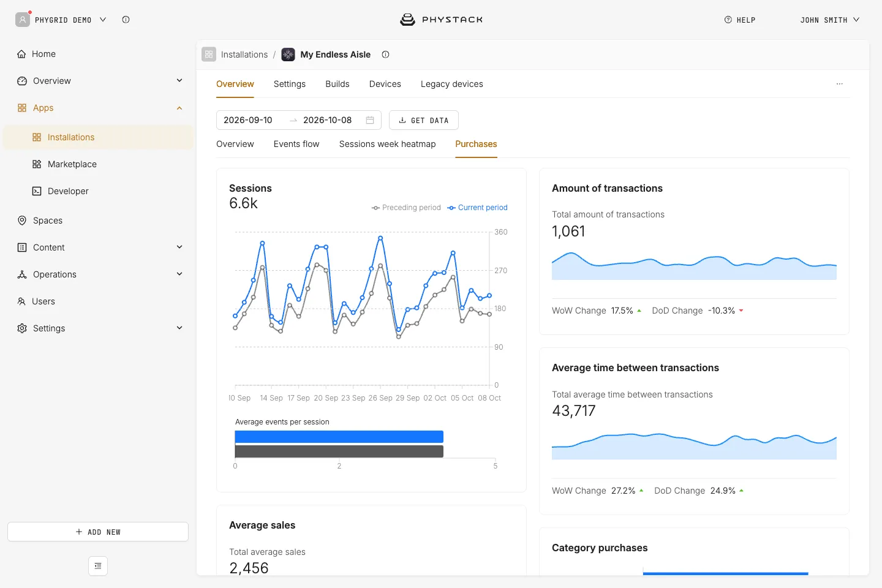Open the three-dots more options menu

pos(840,84)
